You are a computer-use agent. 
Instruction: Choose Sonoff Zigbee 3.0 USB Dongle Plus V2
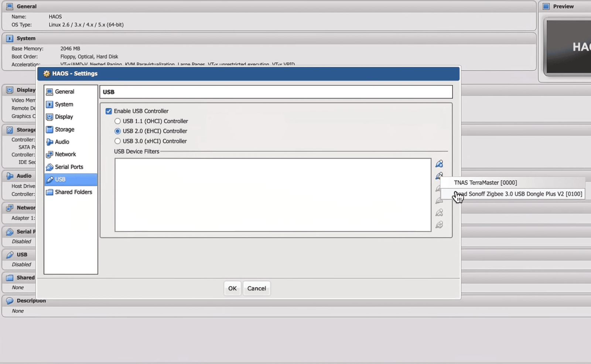(513, 194)
